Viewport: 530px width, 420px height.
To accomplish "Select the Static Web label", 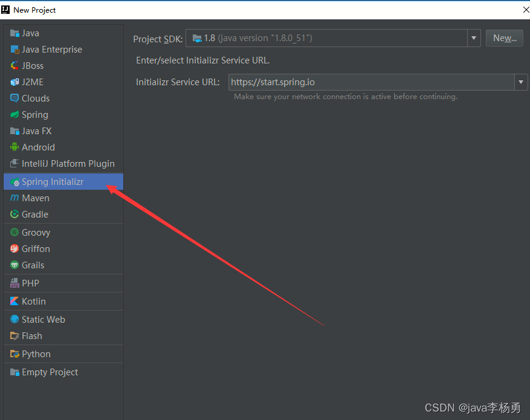I will pos(44,320).
